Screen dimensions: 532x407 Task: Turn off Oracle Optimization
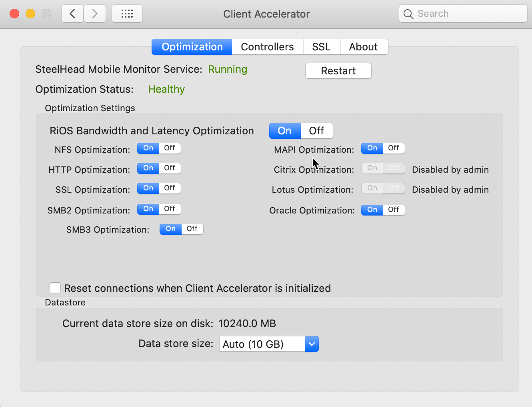[394, 209]
